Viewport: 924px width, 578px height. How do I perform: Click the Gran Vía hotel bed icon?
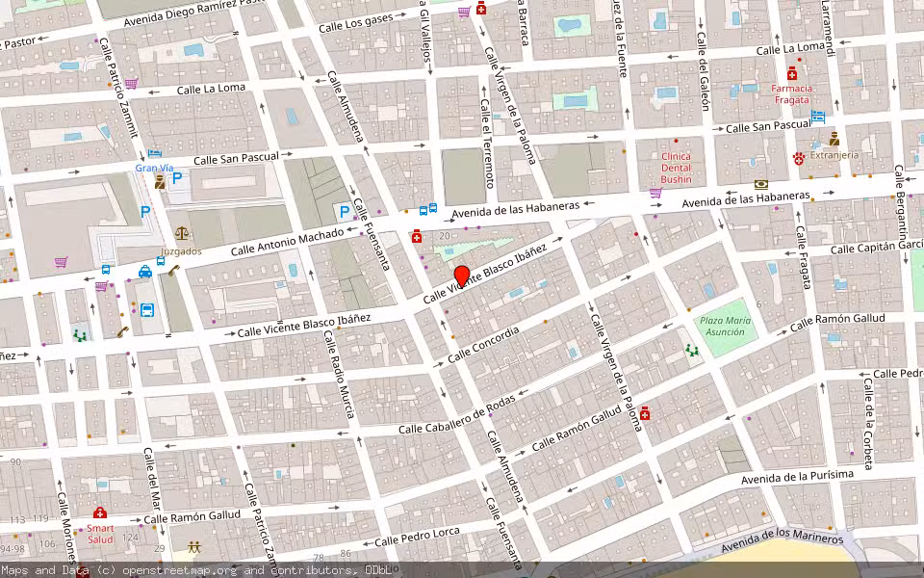click(154, 153)
